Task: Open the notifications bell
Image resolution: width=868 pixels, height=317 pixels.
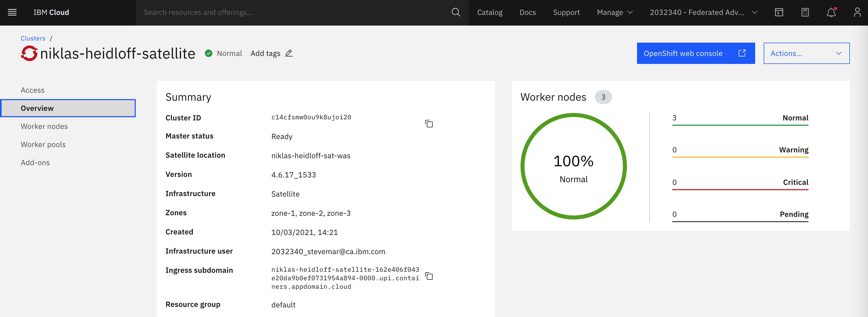Action: [831, 13]
